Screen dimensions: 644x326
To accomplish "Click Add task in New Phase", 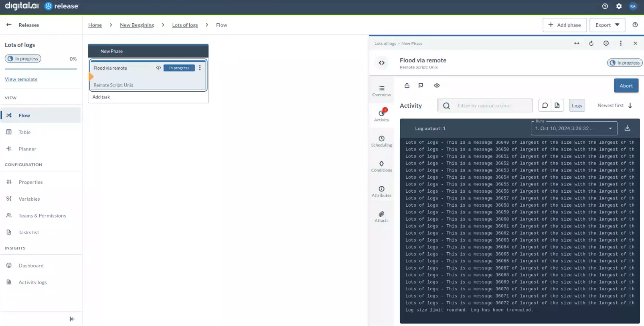I will click(x=101, y=97).
